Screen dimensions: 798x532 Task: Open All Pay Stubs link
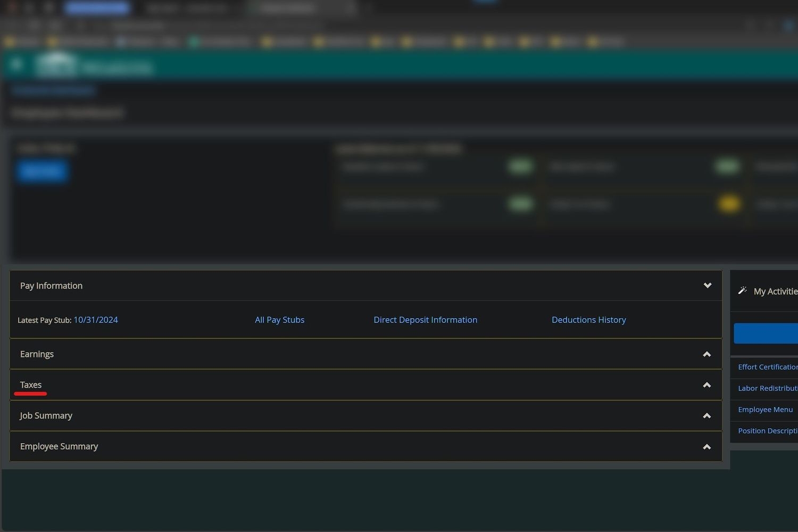pyautogui.click(x=279, y=320)
